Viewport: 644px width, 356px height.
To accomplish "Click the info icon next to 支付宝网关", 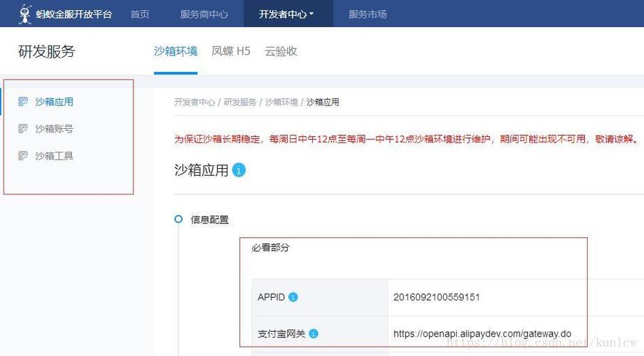I will point(313,334).
